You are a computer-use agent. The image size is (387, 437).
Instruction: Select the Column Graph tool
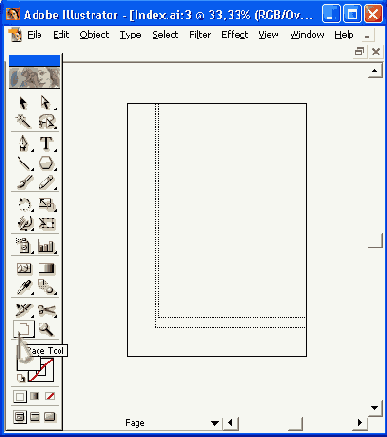[46, 246]
